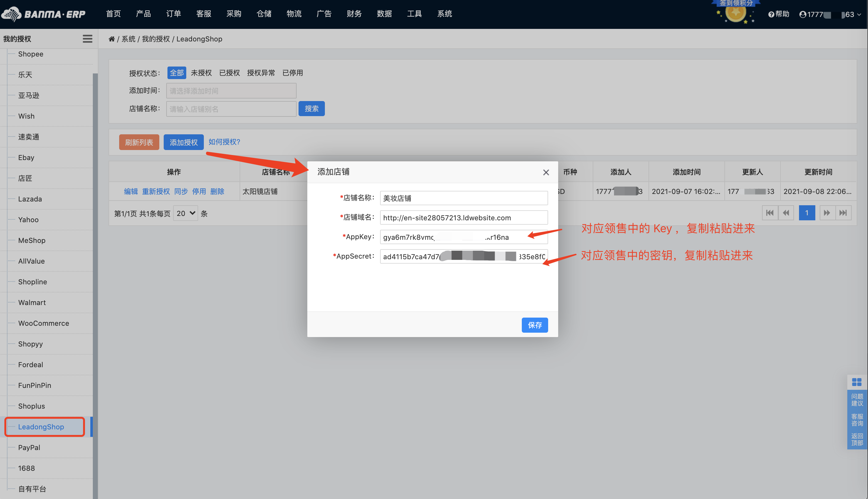Filter by 未授权 authorization status
The height and width of the screenshot is (499, 868).
pyautogui.click(x=201, y=73)
